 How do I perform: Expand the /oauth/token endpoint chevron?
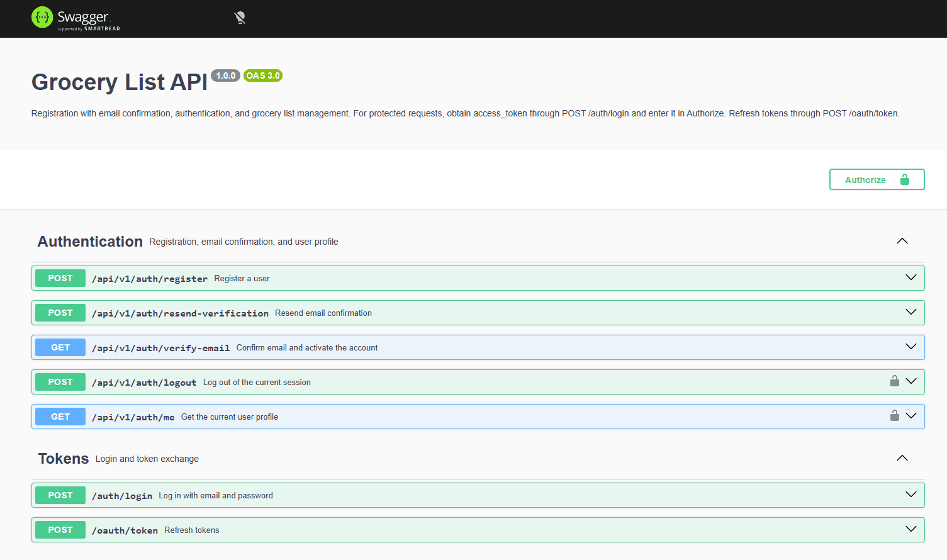(x=911, y=529)
